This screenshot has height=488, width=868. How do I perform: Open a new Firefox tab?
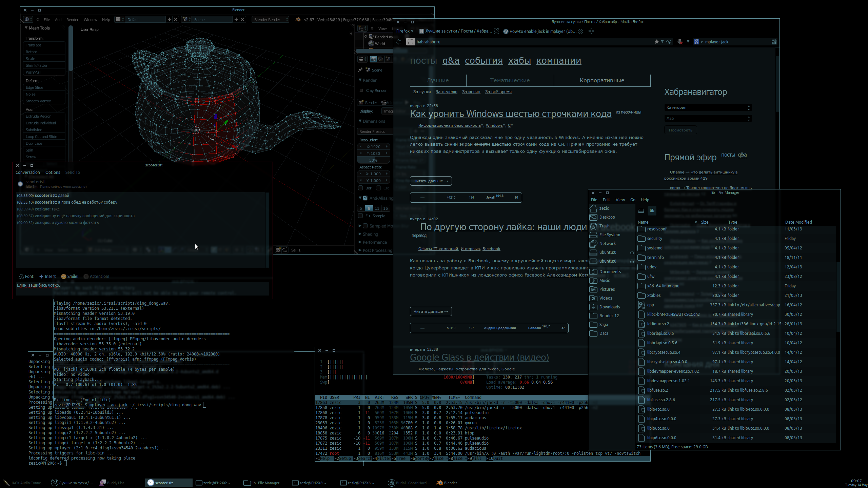click(x=591, y=31)
